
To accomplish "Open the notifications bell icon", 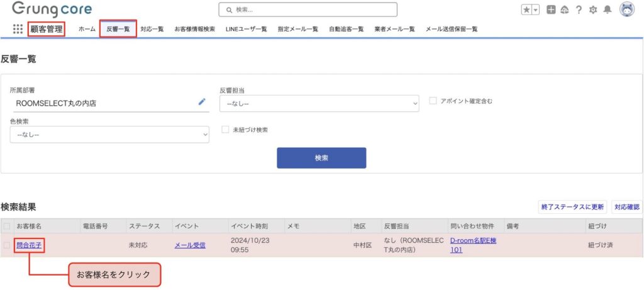I will pos(607,9).
